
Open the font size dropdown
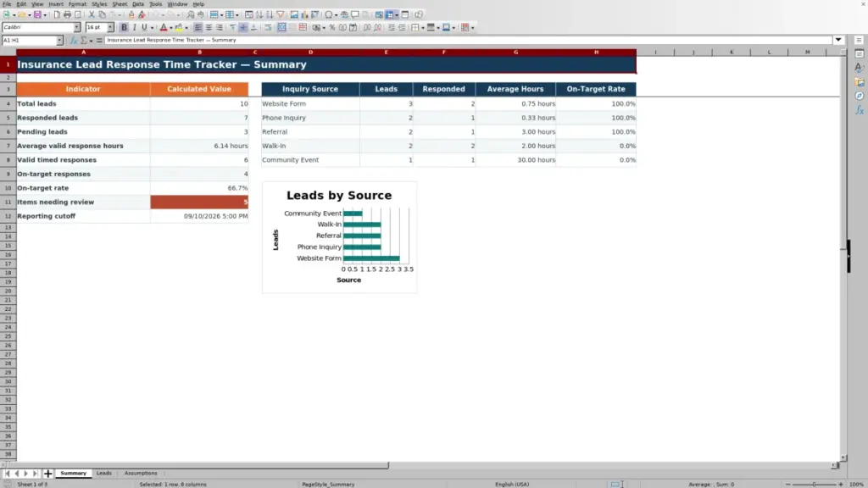[x=110, y=27]
